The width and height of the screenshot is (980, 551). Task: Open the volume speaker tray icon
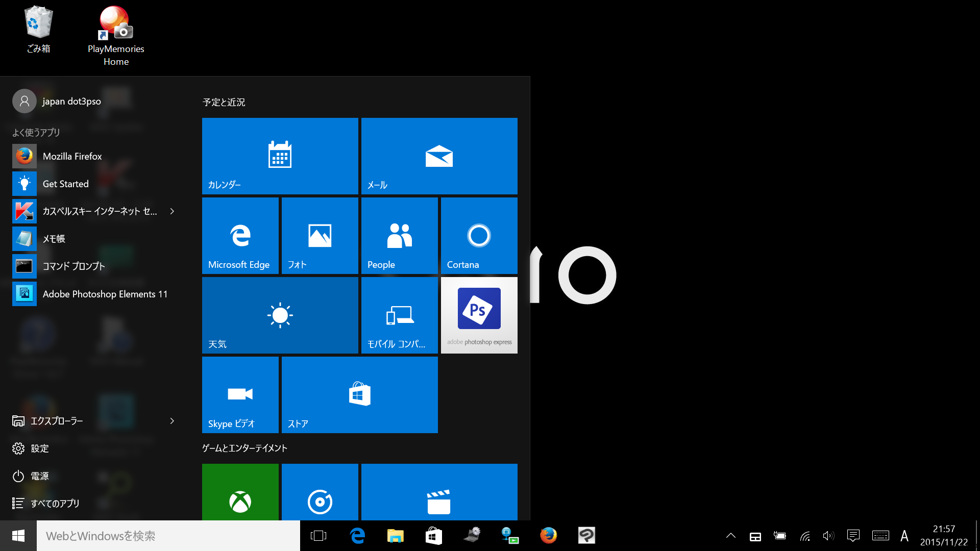tap(828, 536)
